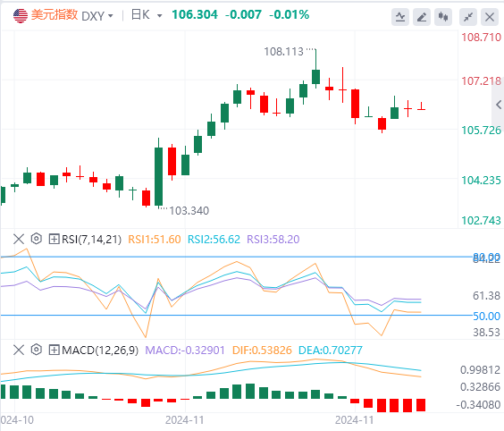Open the 日K timeframe dropdown
Image resolution: width=504 pixels, height=431 pixels.
coord(147,15)
